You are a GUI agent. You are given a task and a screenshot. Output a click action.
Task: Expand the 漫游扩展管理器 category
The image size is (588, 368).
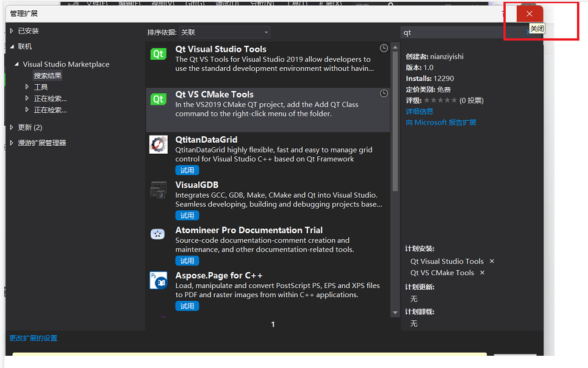point(12,143)
